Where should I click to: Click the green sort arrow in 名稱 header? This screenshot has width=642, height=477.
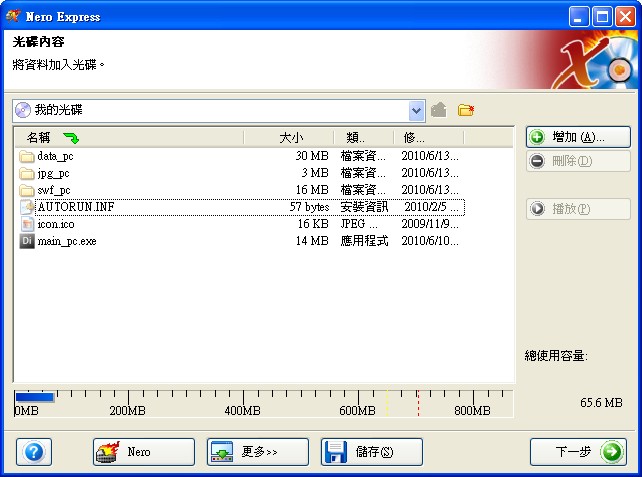click(71, 138)
